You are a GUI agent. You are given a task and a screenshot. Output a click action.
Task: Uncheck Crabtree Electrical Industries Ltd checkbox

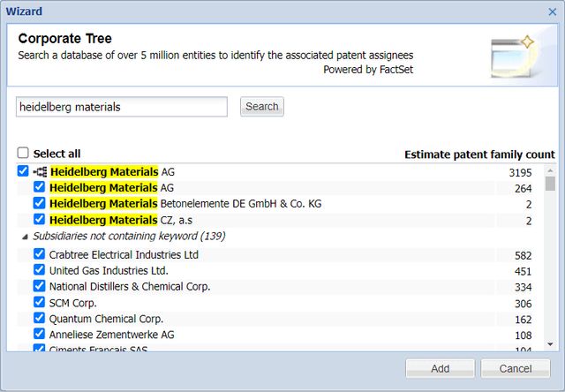tap(39, 253)
